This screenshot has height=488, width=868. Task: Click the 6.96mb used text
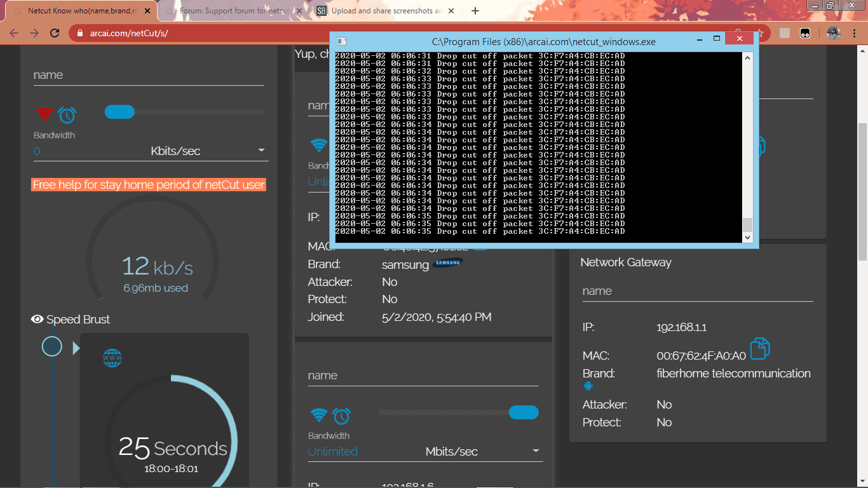coord(156,288)
